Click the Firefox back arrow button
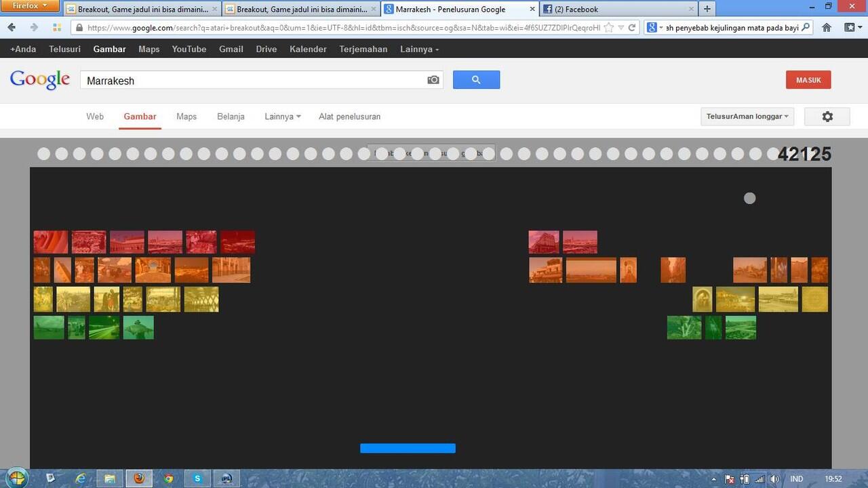Image resolution: width=868 pixels, height=488 pixels. [x=12, y=28]
